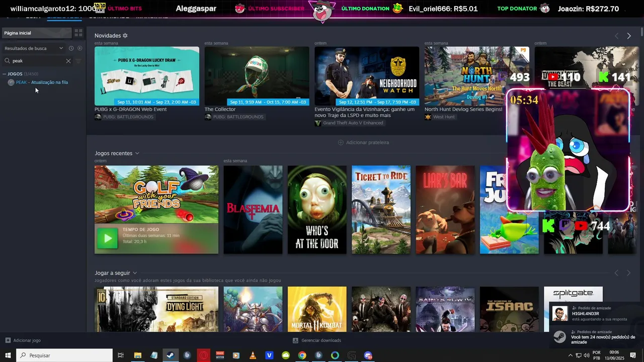The width and height of the screenshot is (644, 362).
Task: Open Gerenciar downloads
Action: point(317,340)
